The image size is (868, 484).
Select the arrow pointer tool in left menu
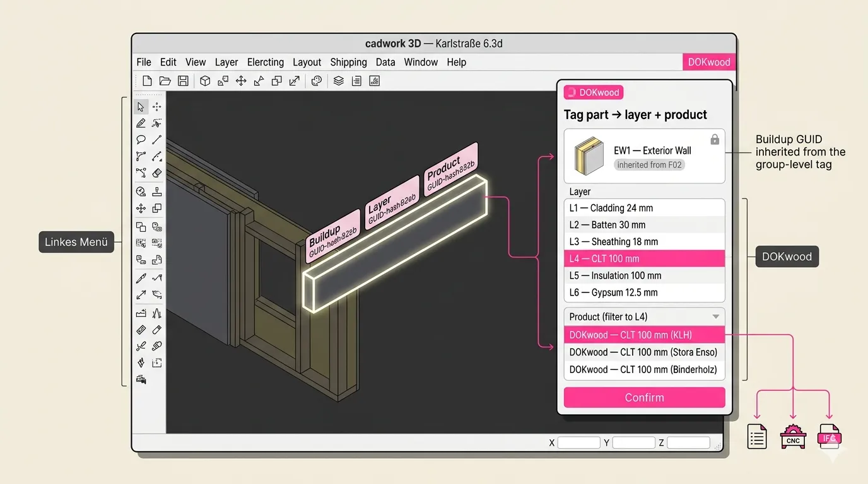point(141,107)
